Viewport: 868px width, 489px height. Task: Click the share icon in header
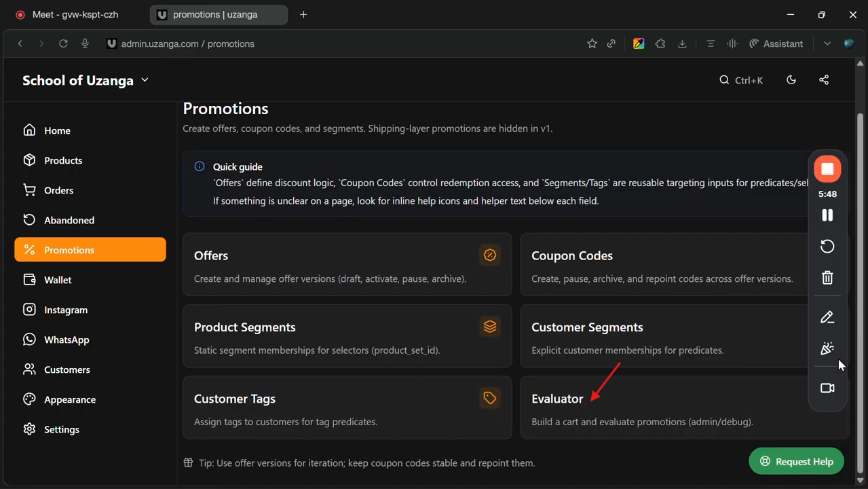point(824,80)
